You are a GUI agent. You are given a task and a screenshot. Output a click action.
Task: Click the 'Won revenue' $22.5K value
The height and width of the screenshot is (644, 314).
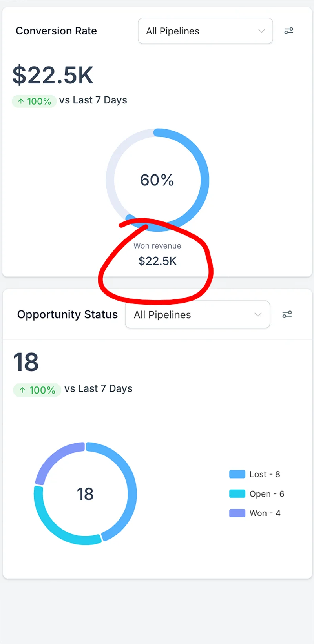[157, 261]
